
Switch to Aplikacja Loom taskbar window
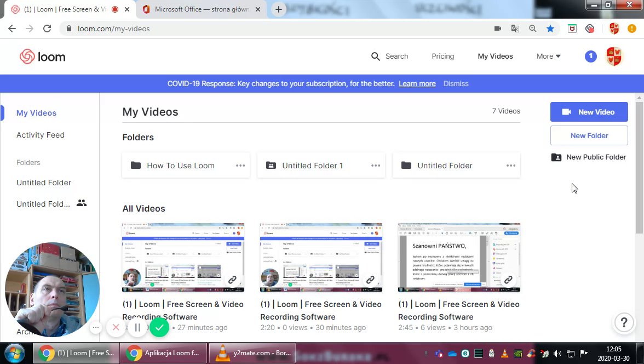(163, 353)
